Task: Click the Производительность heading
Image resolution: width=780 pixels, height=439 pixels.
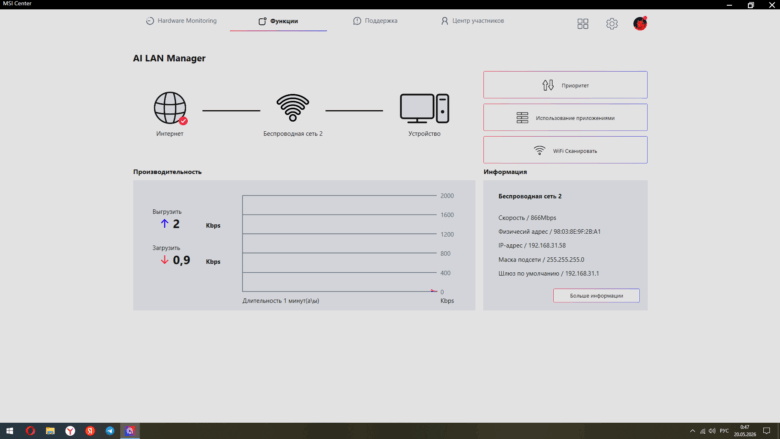Action: [167, 172]
